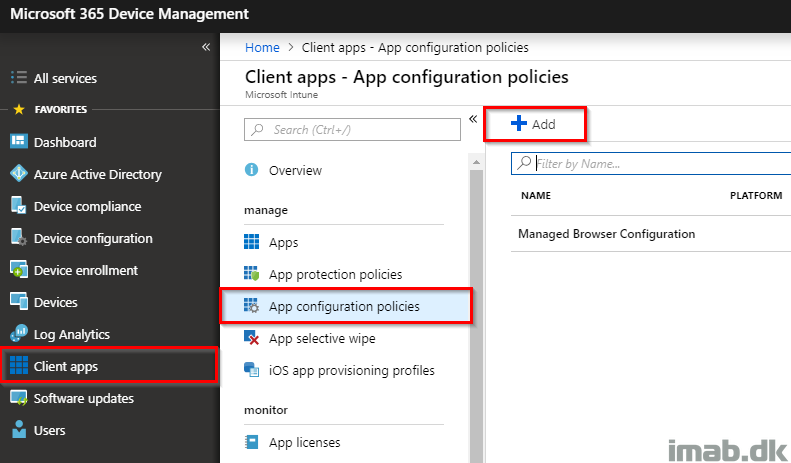Viewport: 791px width, 463px height.
Task: Click the Add policy button
Action: tap(534, 124)
